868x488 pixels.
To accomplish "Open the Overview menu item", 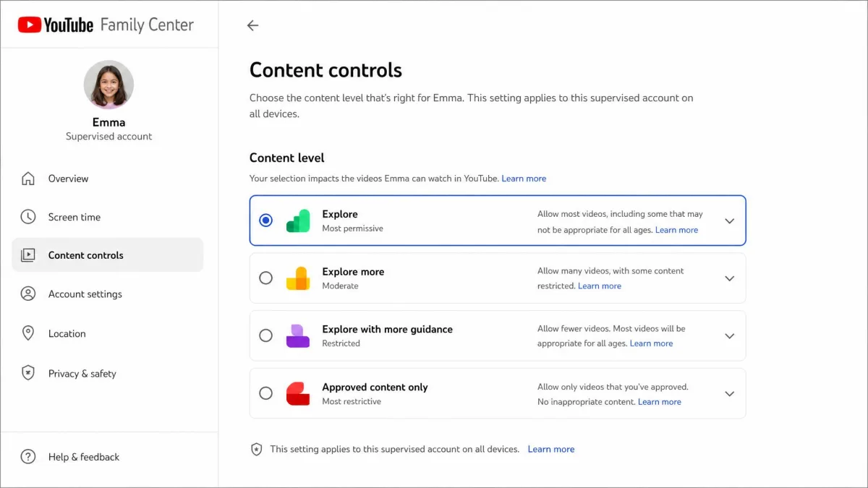I will click(108, 179).
